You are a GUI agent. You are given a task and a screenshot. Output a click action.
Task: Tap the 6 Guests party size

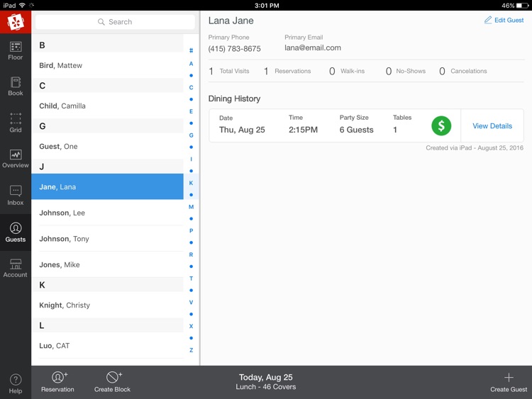pos(356,130)
